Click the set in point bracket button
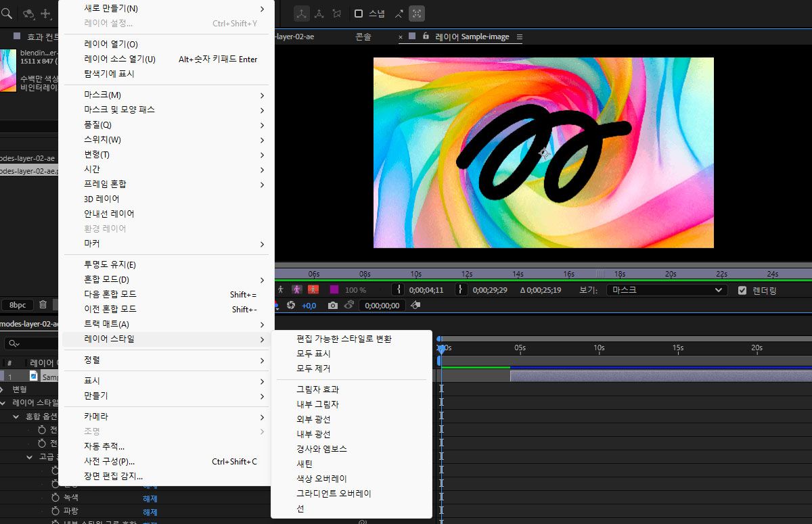 pyautogui.click(x=399, y=289)
